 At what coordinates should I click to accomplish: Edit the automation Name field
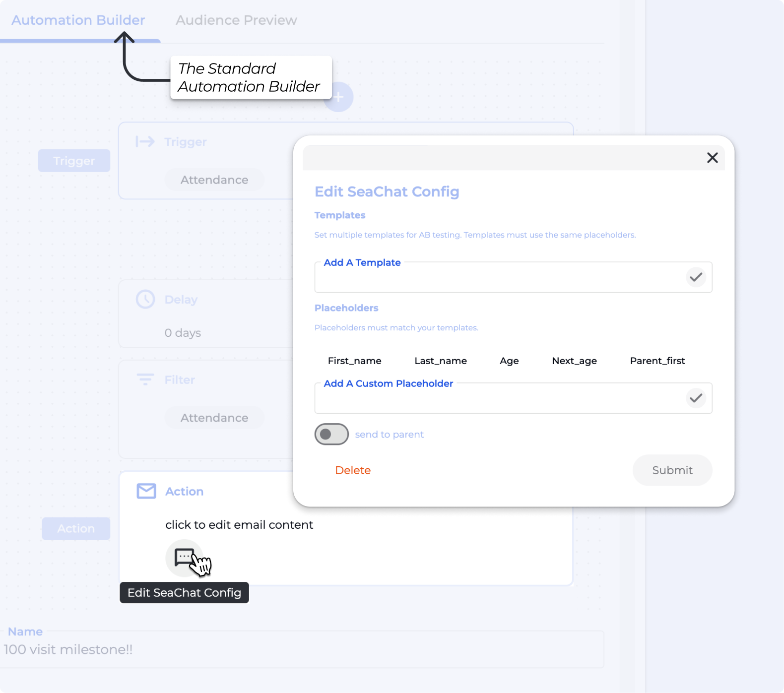(302, 649)
